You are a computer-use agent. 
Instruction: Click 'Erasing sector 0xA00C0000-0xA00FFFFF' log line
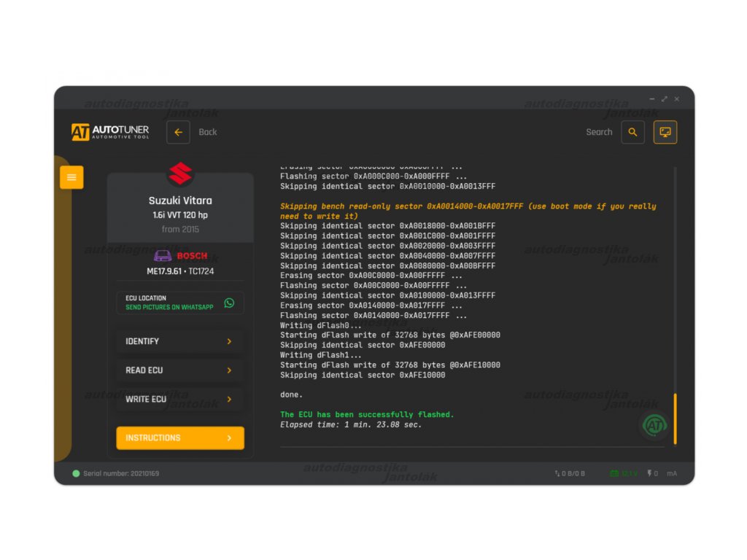coord(371,276)
